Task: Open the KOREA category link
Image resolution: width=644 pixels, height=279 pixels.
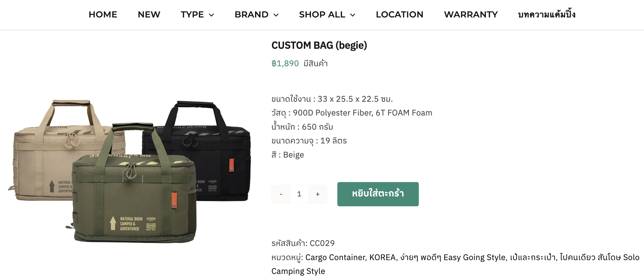Action: [x=382, y=257]
